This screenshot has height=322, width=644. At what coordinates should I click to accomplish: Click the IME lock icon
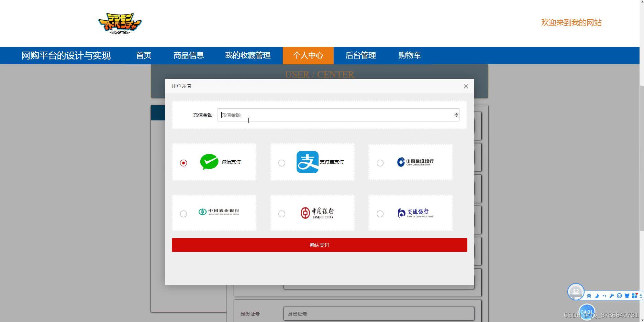click(641, 296)
